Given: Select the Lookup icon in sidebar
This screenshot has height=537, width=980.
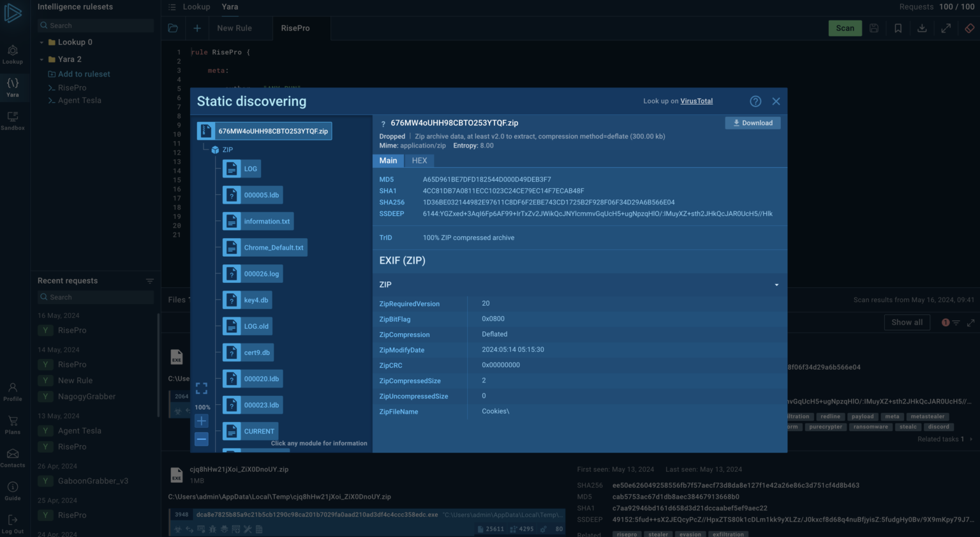Looking at the screenshot, I should point(13,54).
